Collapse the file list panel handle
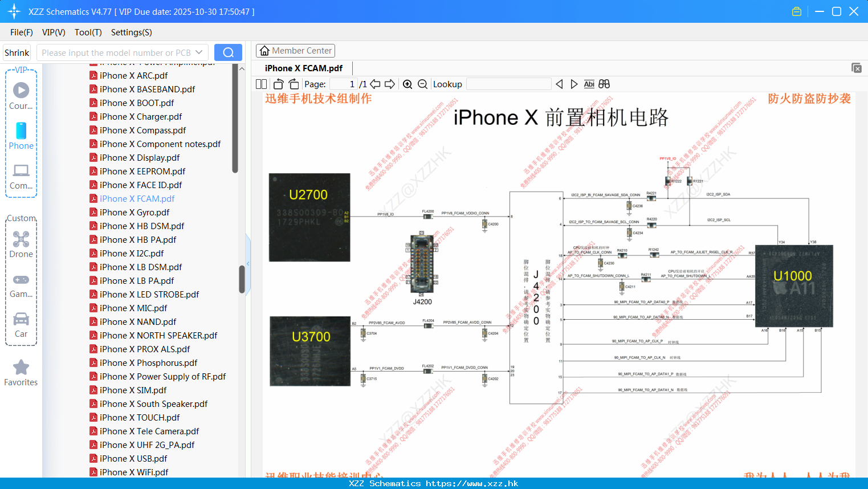868x489 pixels. click(248, 263)
